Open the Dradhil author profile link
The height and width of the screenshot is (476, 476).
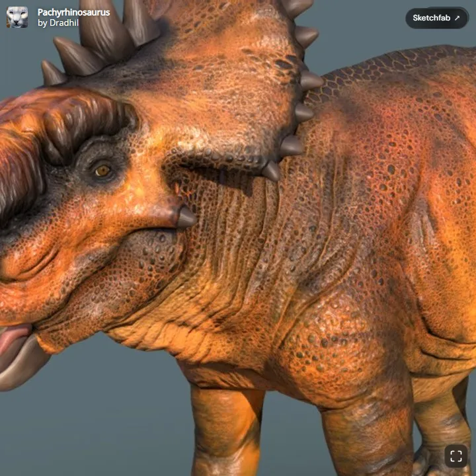pos(64,22)
